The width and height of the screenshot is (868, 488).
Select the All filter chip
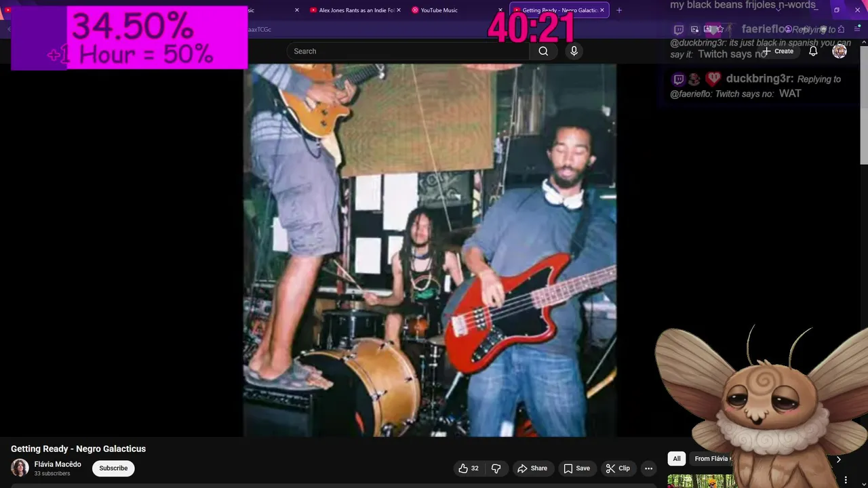[x=676, y=459]
